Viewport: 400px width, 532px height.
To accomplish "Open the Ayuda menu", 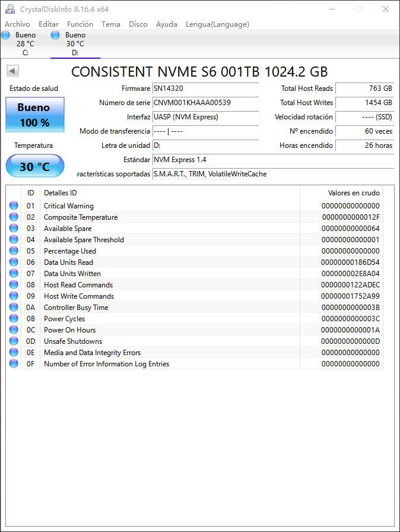I will click(166, 24).
